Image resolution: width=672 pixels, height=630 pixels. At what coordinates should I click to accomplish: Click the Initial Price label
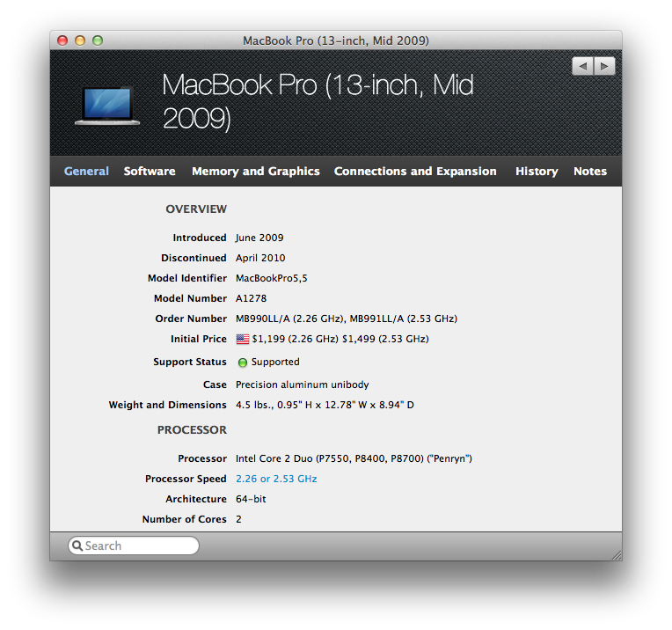tap(199, 339)
